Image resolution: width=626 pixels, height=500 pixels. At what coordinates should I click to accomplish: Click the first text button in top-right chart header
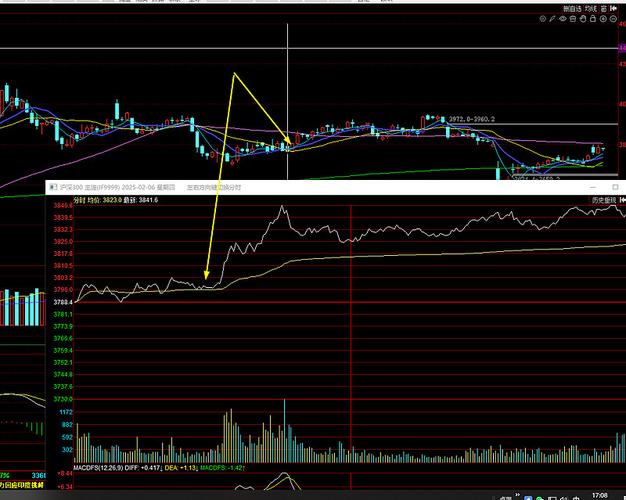pyautogui.click(x=572, y=8)
